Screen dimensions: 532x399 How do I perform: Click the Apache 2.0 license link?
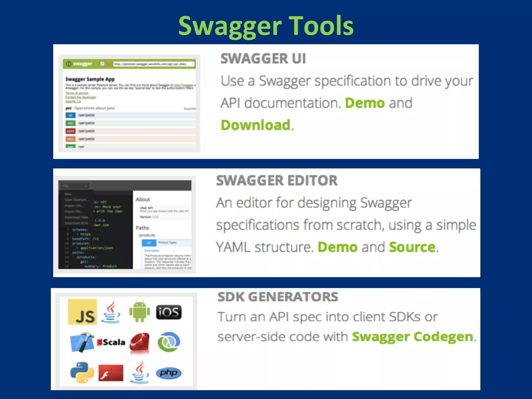click(73, 101)
